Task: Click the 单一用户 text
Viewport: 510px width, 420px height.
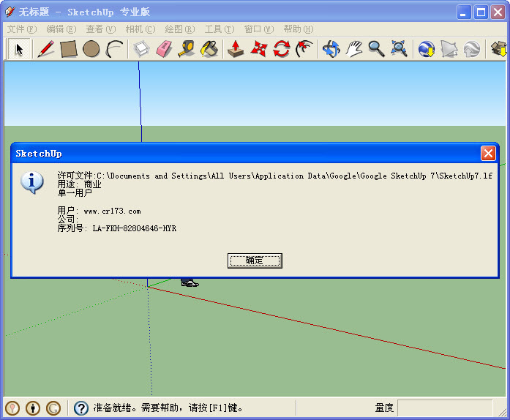Action: (x=75, y=193)
